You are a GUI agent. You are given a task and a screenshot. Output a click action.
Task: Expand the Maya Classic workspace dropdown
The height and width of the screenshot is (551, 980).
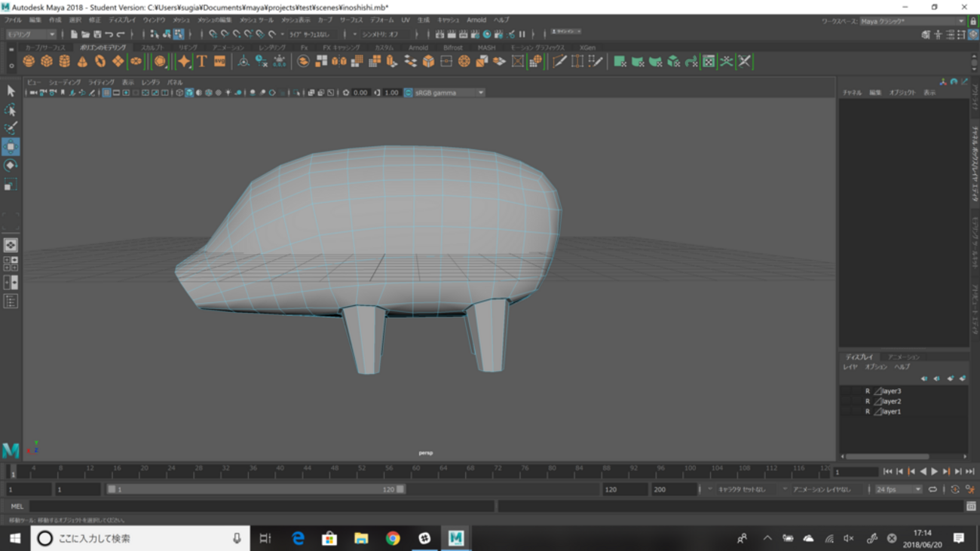click(912, 21)
